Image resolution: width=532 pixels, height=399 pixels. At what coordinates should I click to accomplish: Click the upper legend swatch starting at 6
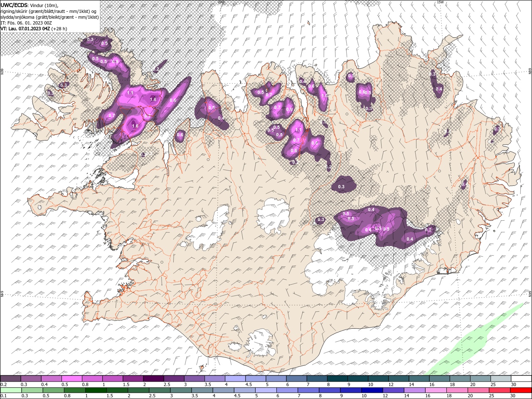(296, 379)
